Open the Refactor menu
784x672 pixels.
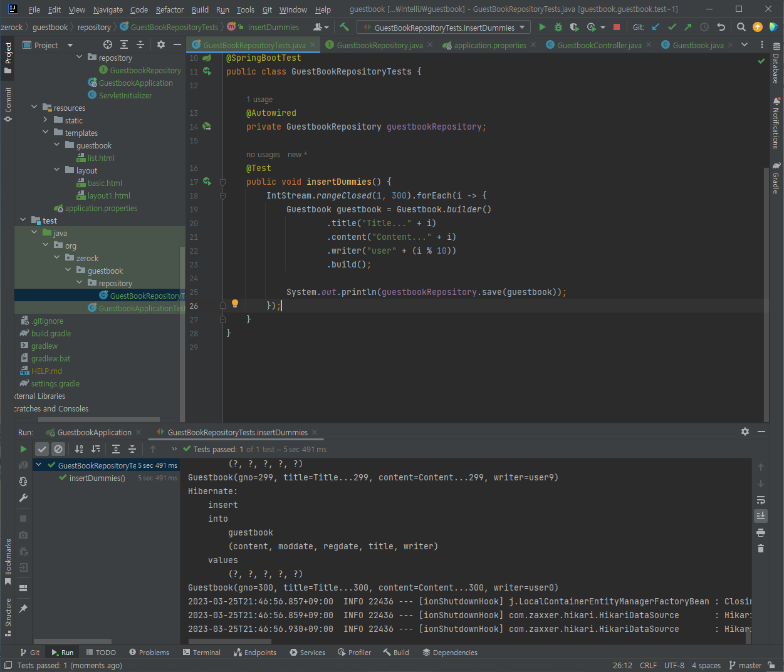(x=170, y=9)
